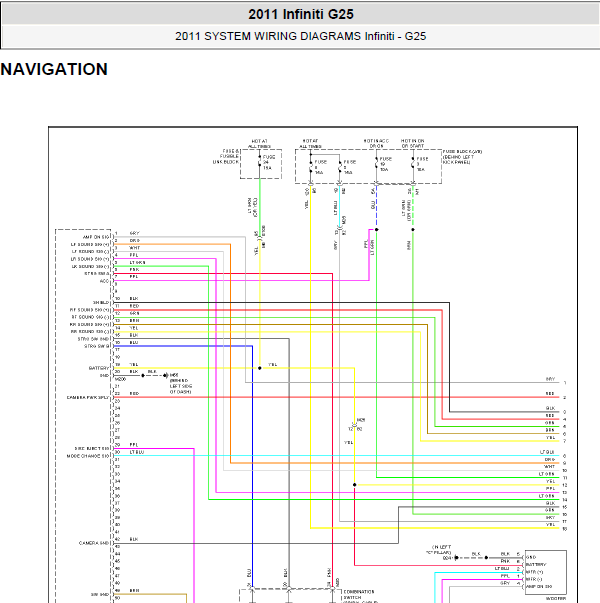Image resolution: width=600 pixels, height=603 pixels.
Task: Click the 'COMBINATION SWITCH' label
Action: [x=359, y=595]
